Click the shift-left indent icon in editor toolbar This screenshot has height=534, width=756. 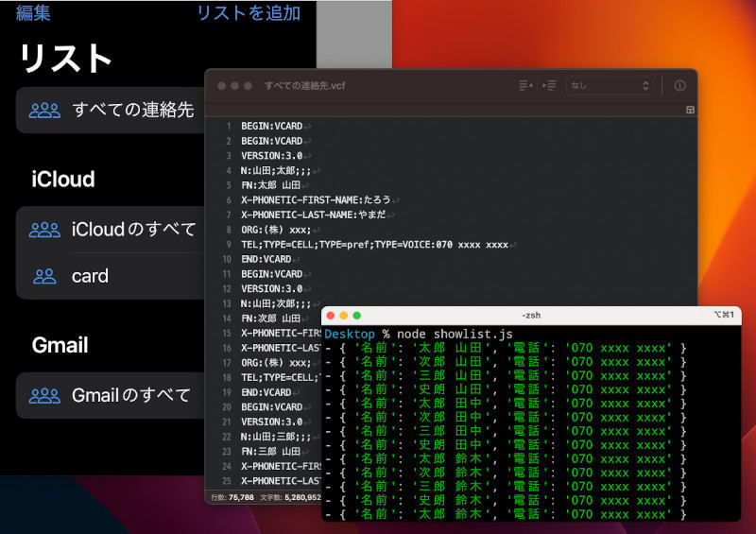click(525, 86)
